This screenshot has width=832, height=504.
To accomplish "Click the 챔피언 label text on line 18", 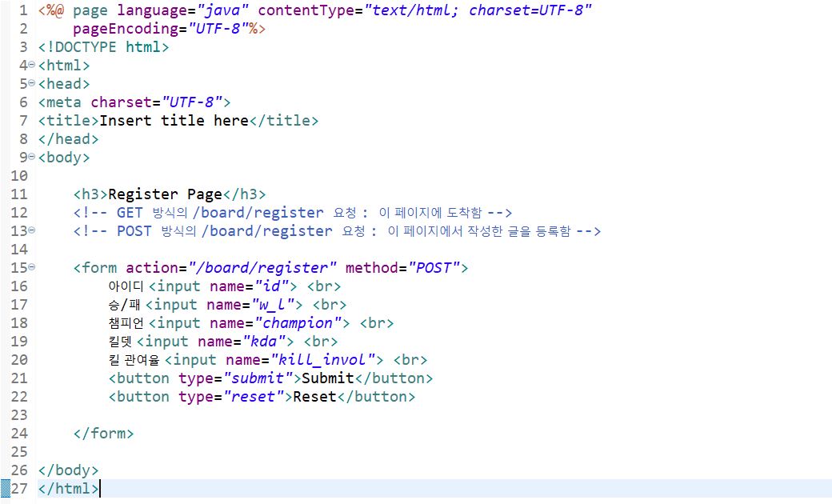I will point(126,323).
